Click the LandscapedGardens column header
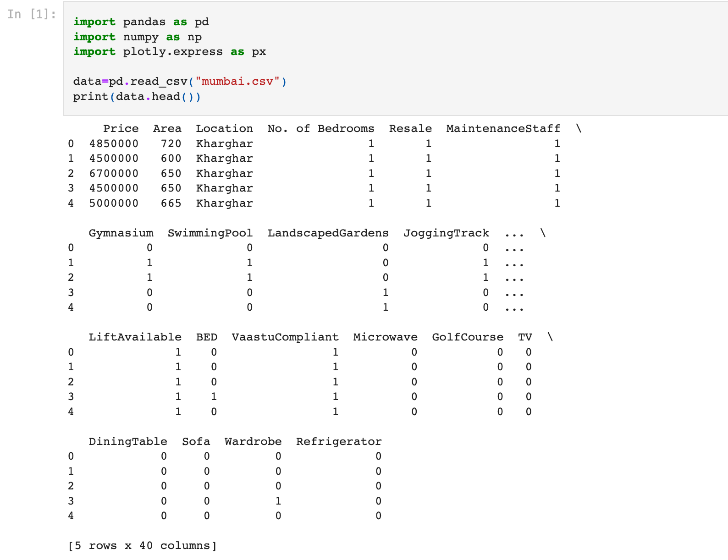Screen dimensions: 728x560 (x=328, y=233)
